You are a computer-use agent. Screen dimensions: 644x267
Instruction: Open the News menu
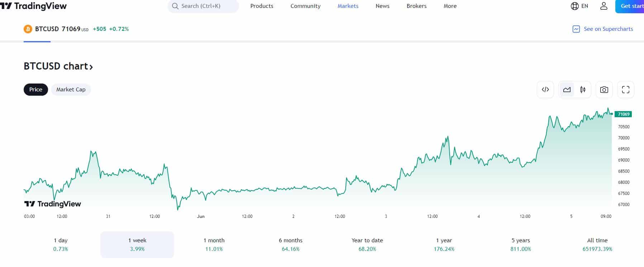[x=383, y=6]
